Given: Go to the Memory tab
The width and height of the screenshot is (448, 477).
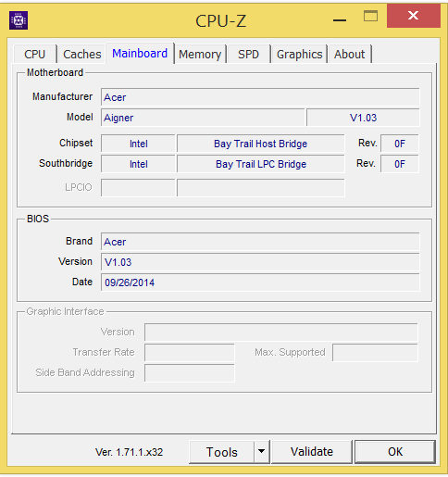Looking at the screenshot, I should tap(200, 55).
